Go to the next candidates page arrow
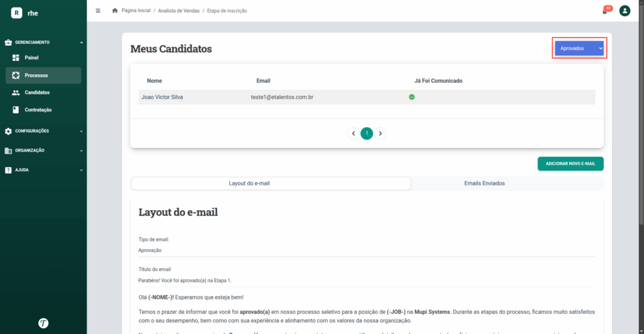Image resolution: width=644 pixels, height=334 pixels. pos(380,133)
